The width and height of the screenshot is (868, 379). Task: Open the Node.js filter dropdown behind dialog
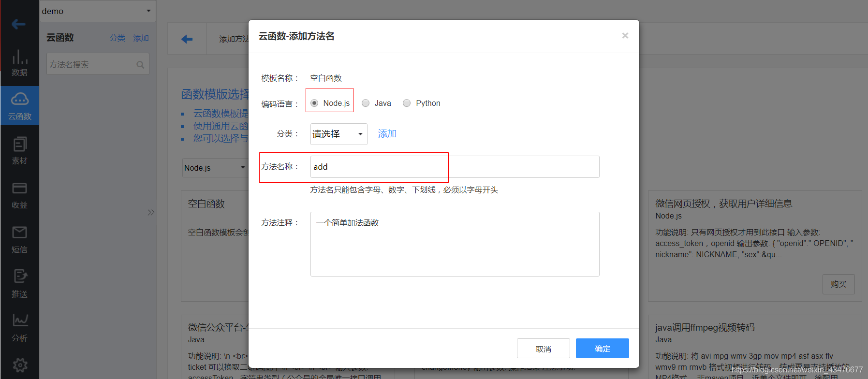click(x=215, y=168)
